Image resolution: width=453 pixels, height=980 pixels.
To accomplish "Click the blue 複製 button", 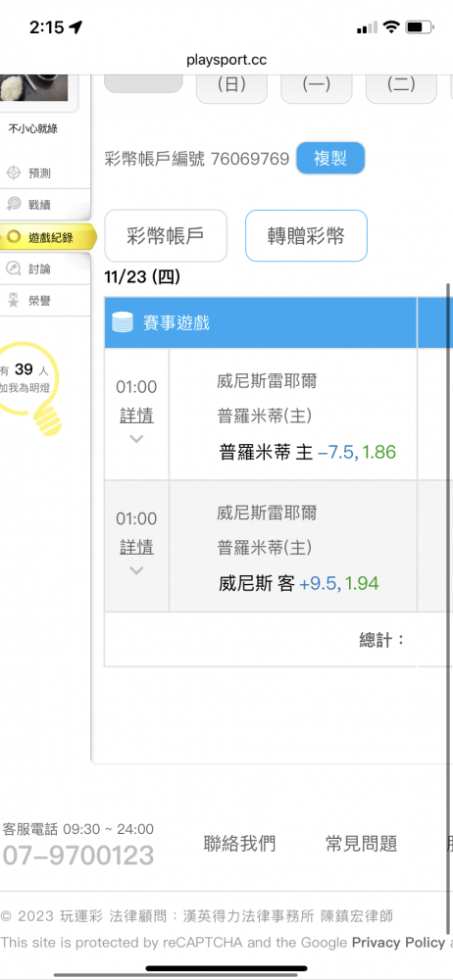I will coord(330,158).
